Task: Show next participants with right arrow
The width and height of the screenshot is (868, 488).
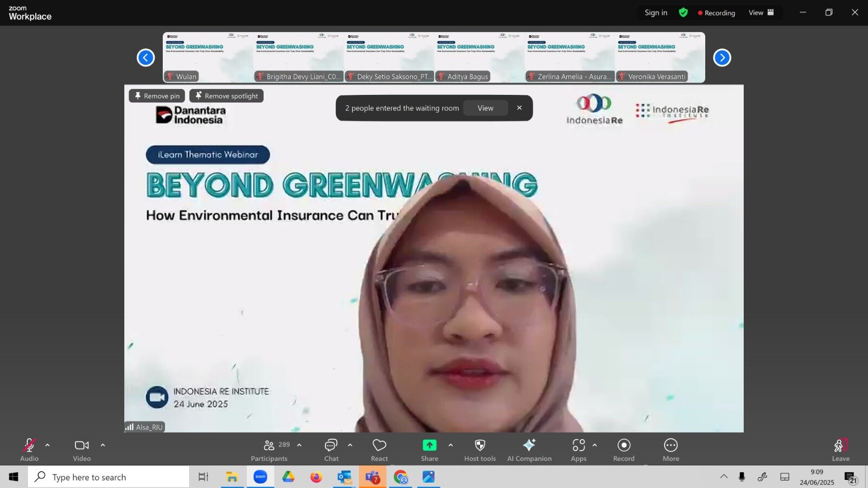Action: (x=722, y=57)
